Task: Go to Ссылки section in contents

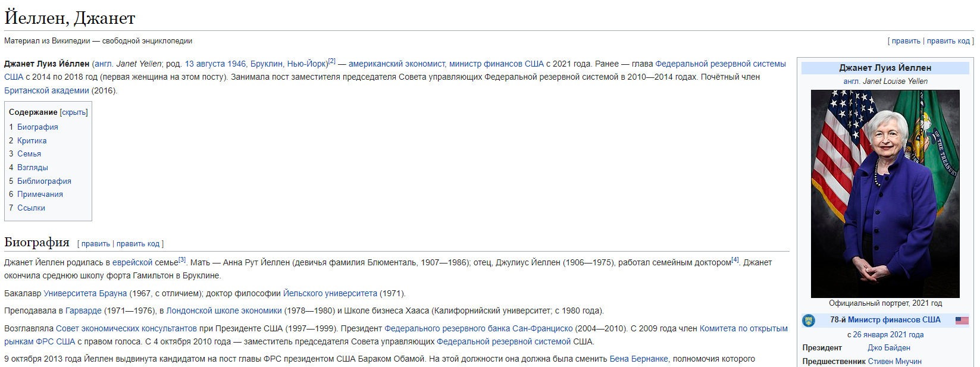Action: 31,208
